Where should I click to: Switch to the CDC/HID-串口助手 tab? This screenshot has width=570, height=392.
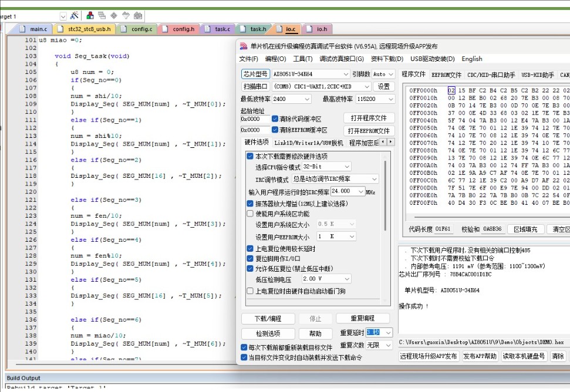click(491, 75)
